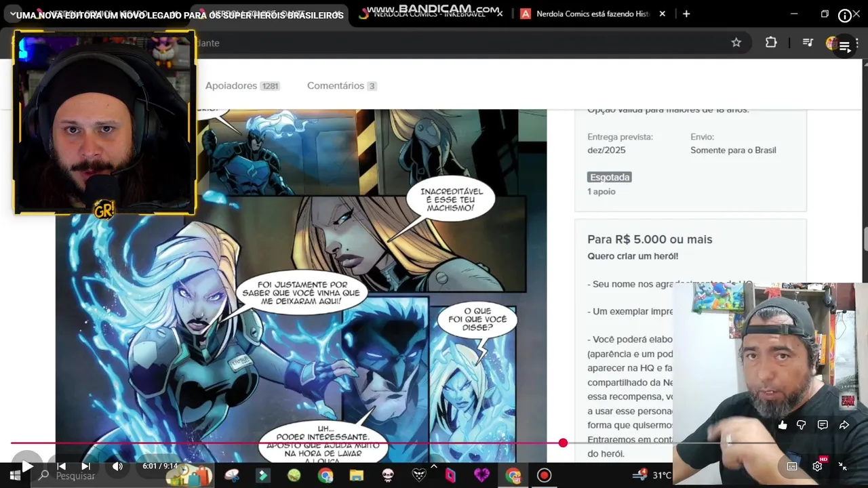Dislike the video with thumbs down
Image resolution: width=868 pixels, height=488 pixels.
[802, 425]
